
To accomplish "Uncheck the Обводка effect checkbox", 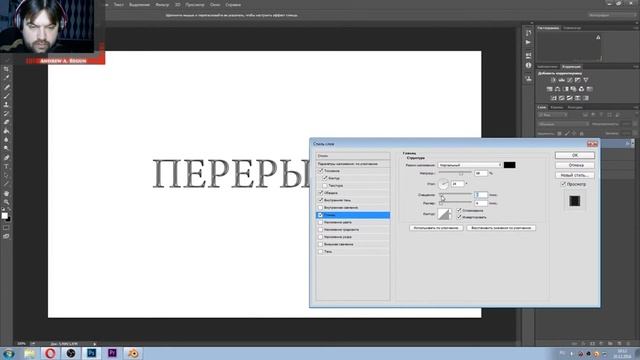I will pyautogui.click(x=320, y=193).
